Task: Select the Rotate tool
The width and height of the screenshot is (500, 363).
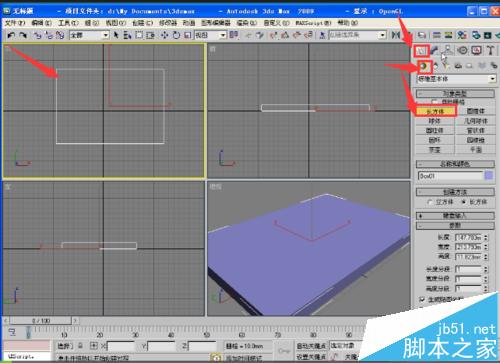Action: (176, 35)
